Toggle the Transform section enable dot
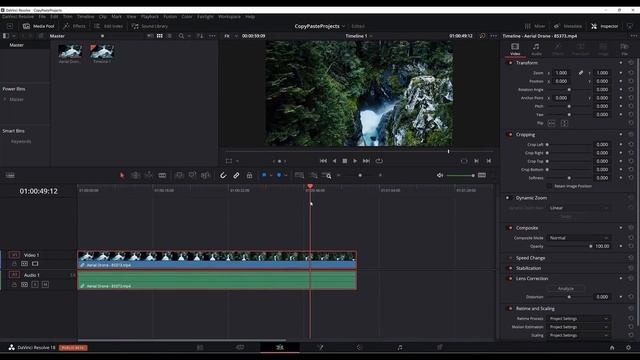The image size is (640, 360). (x=510, y=63)
